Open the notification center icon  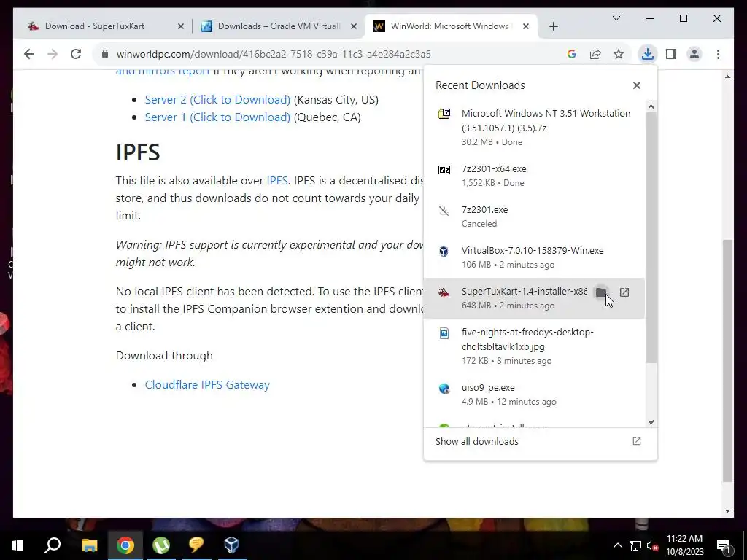[x=724, y=545]
